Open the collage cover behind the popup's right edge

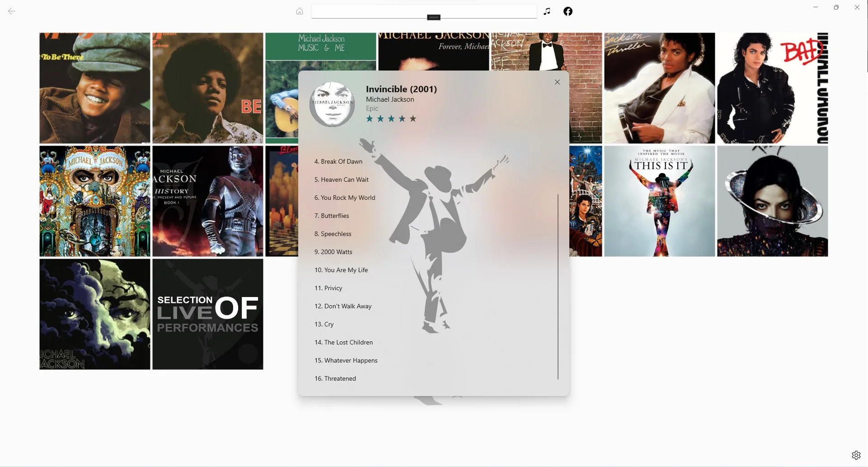pos(586,201)
